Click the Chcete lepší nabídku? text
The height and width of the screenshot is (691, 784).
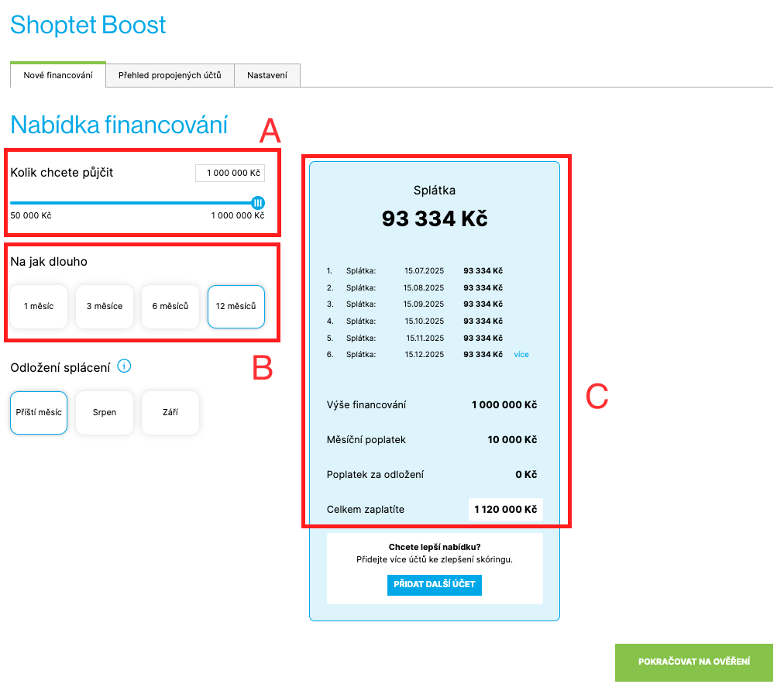(435, 547)
